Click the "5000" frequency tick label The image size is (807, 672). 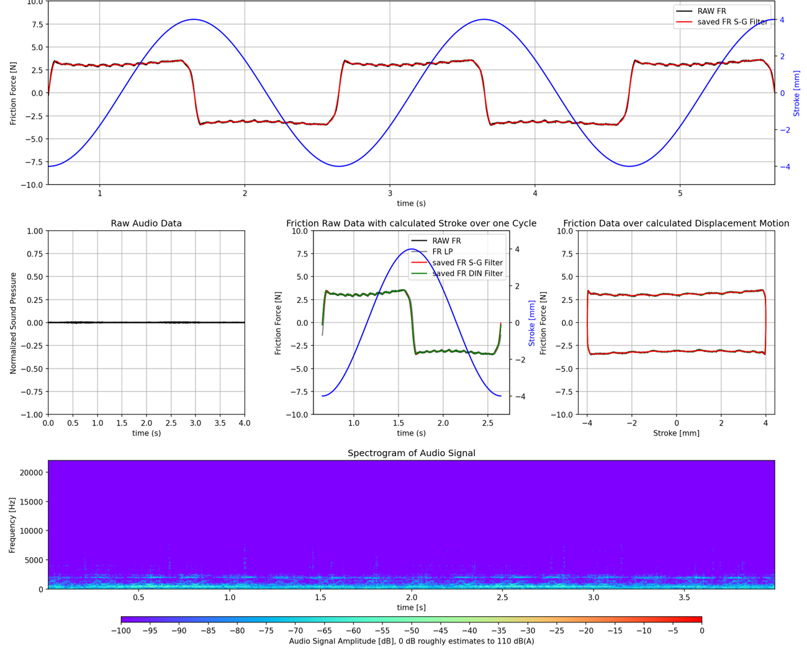tap(34, 560)
